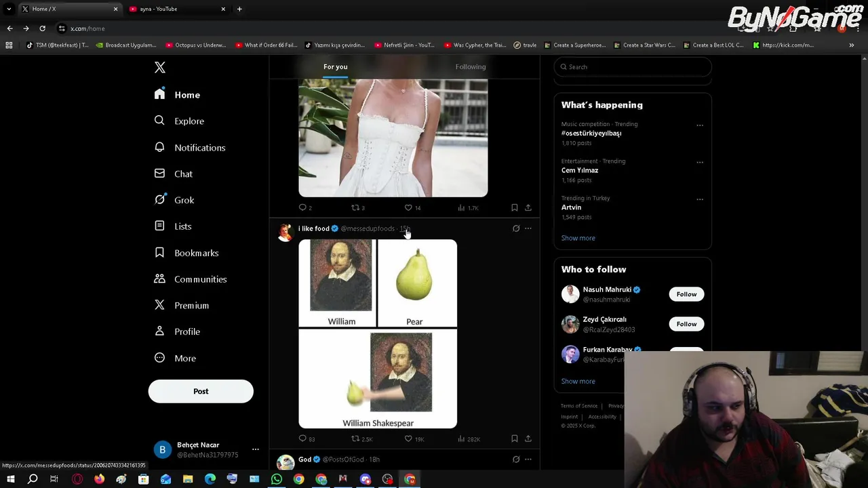The image size is (868, 488).
Task: View analytics of William Shakespear post
Action: (x=469, y=439)
